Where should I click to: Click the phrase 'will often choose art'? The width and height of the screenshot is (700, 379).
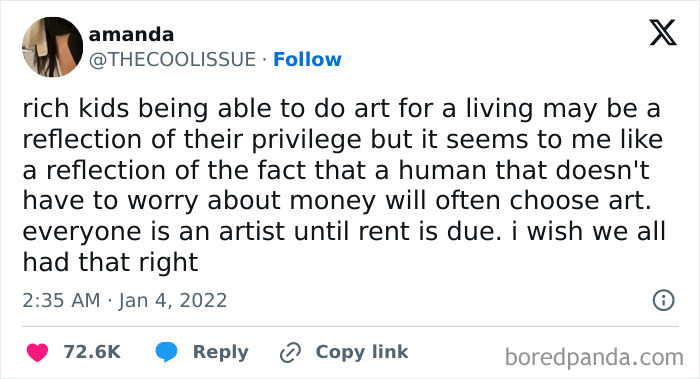tap(518, 201)
